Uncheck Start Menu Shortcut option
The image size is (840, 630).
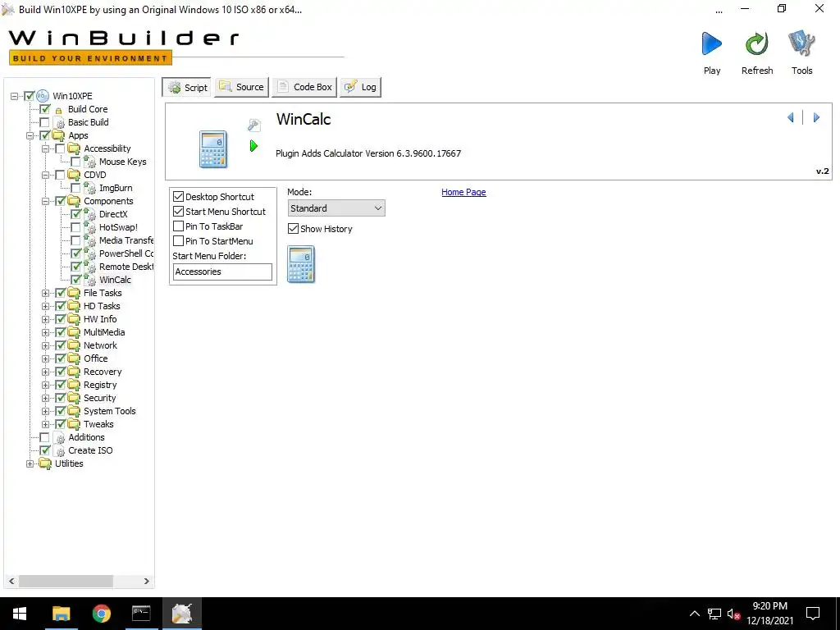point(178,212)
